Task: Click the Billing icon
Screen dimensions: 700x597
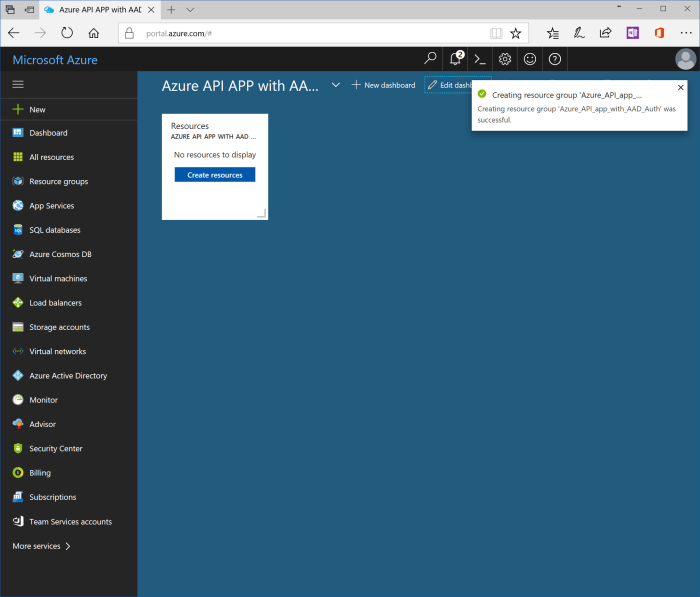Action: pyautogui.click(x=18, y=472)
